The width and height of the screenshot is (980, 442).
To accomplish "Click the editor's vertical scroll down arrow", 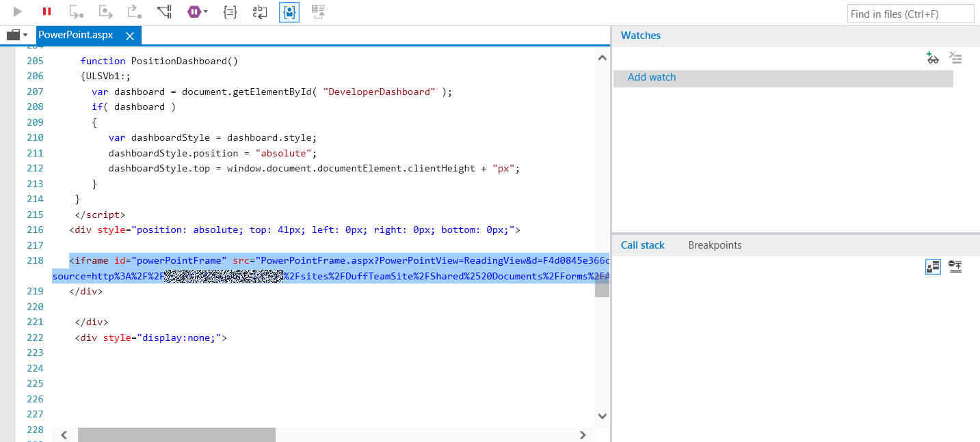I will pyautogui.click(x=602, y=415).
